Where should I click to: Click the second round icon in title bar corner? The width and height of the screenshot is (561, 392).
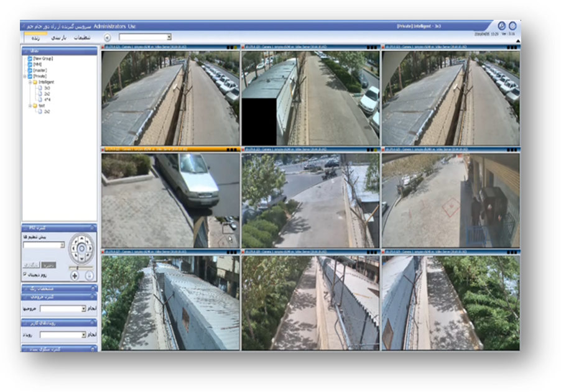pos(512,25)
